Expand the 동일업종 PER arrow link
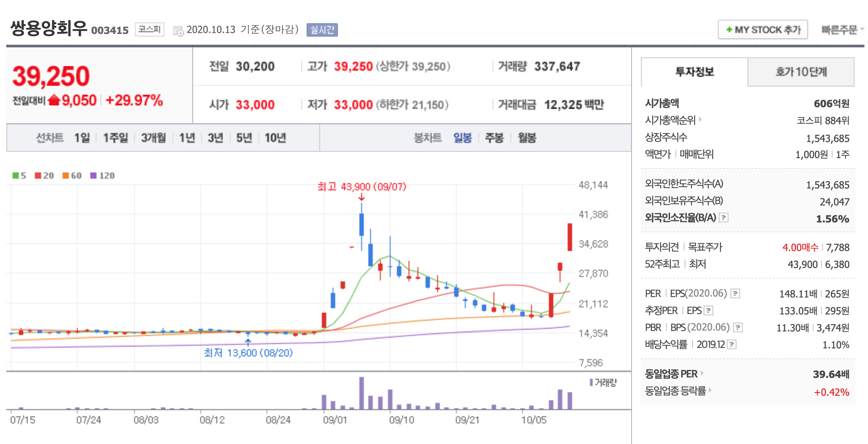Image resolution: width=868 pixels, height=444 pixels. (x=702, y=373)
